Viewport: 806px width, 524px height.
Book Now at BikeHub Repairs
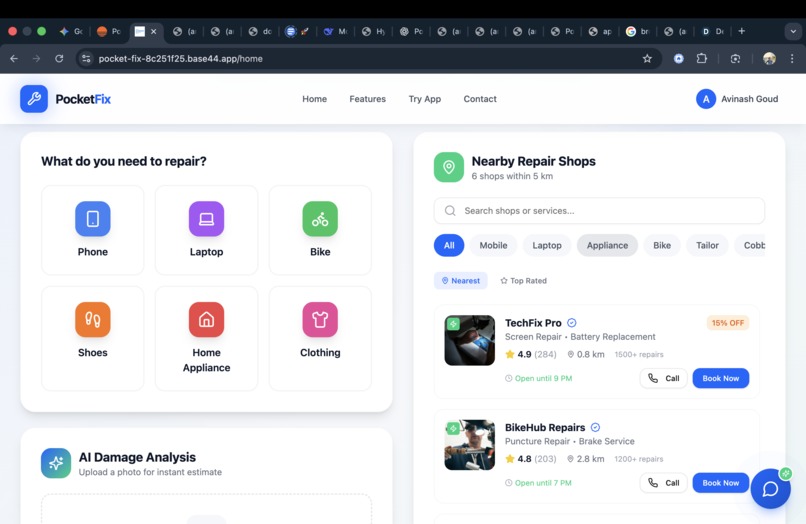click(720, 483)
